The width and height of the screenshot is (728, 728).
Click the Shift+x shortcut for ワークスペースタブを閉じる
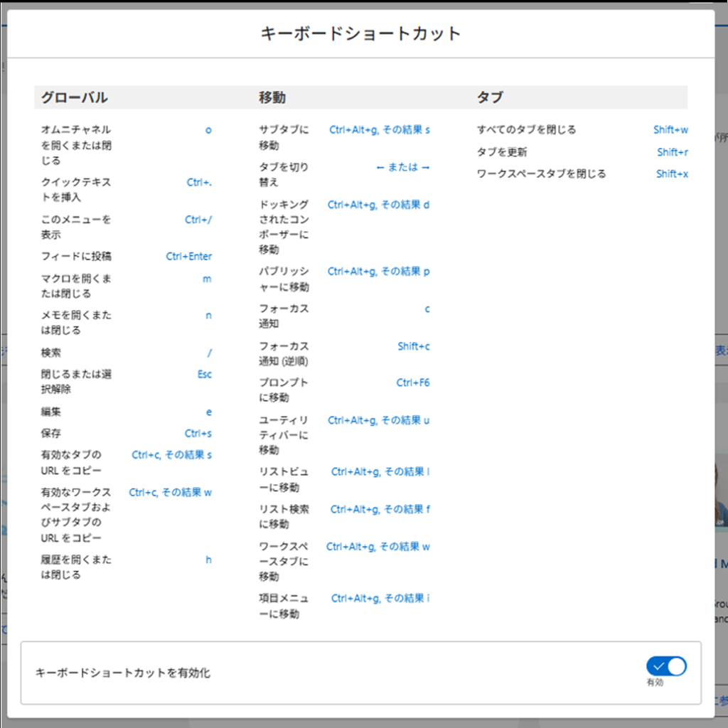[672, 174]
